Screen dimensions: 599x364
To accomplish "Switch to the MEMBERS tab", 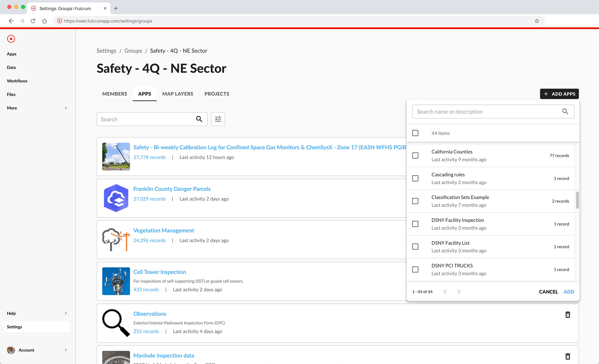I will (x=115, y=94).
